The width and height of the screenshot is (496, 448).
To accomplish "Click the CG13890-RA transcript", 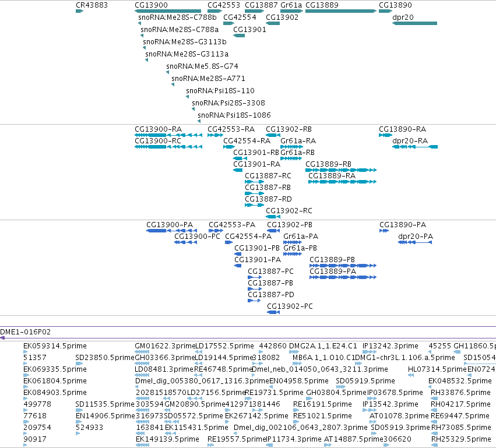I will point(386,135).
